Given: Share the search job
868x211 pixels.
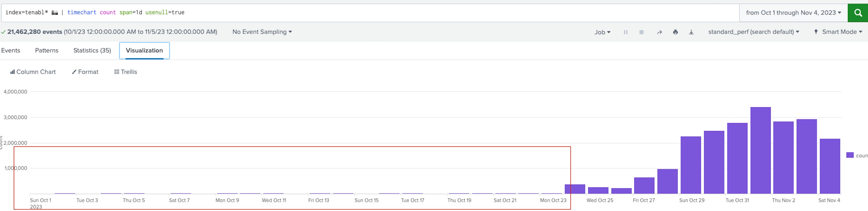Looking at the screenshot, I should coord(659,32).
